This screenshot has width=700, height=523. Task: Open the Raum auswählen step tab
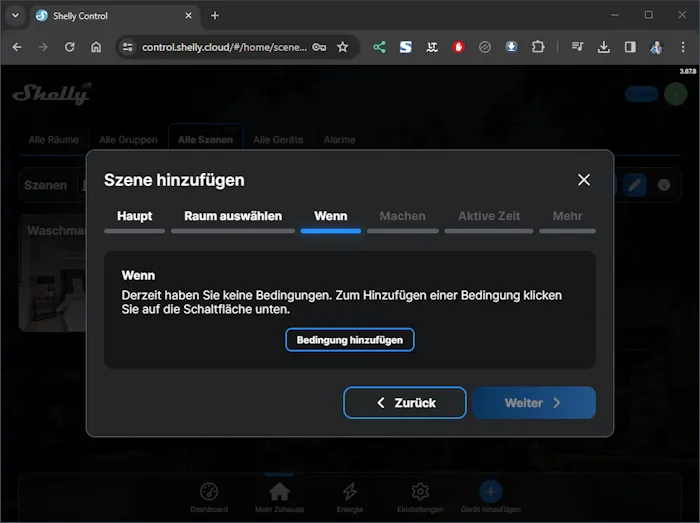point(233,216)
